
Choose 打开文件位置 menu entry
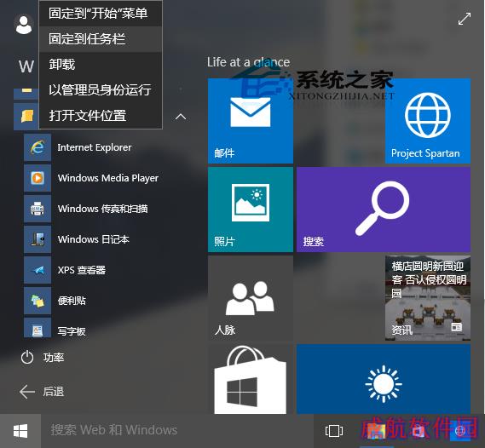[x=101, y=116]
